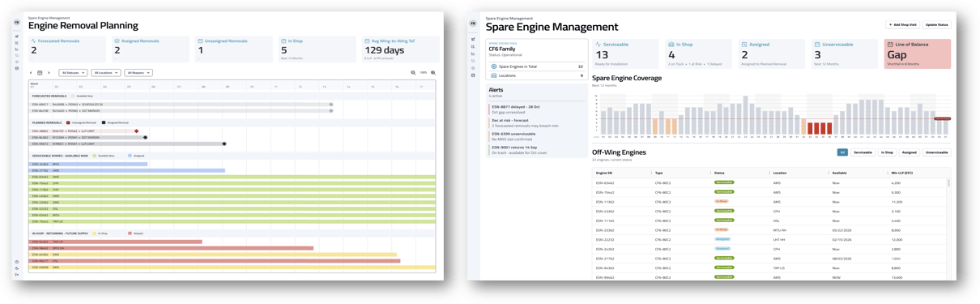Click the In Shop card icon in Removal Planning

(x=283, y=41)
